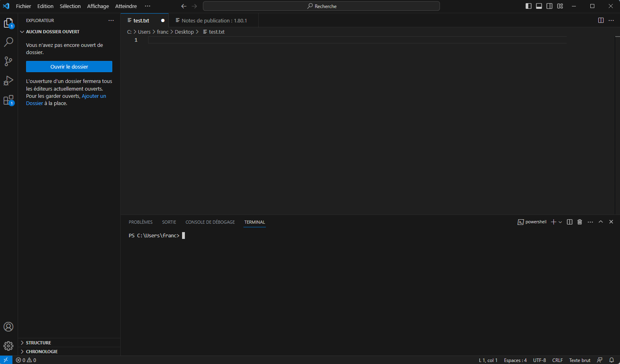Image resolution: width=620 pixels, height=364 pixels.
Task: Kill the terminal with the trash icon
Action: 579,222
